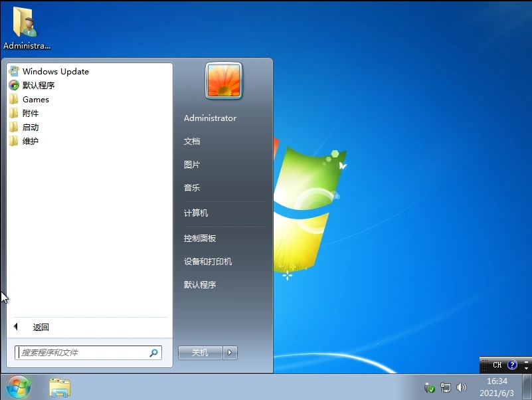The height and width of the screenshot is (400, 532).
Task: Click the network tray icon
Action: 446,387
